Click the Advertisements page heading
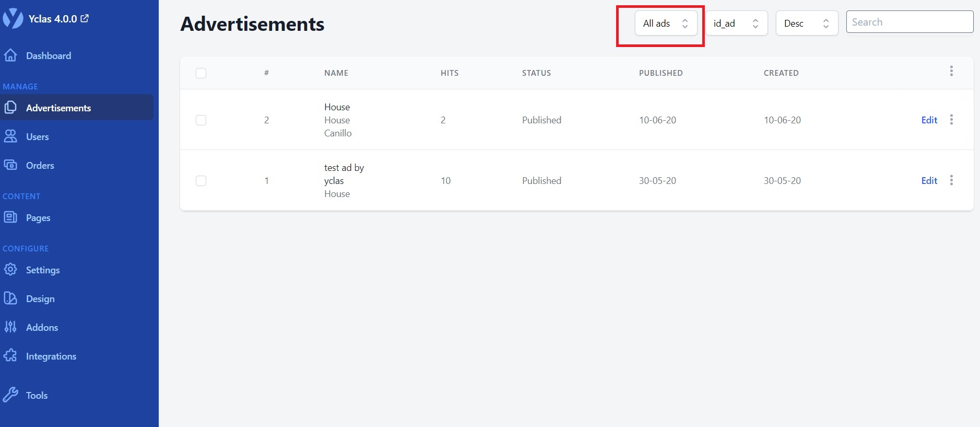980x427 pixels. pos(252,24)
